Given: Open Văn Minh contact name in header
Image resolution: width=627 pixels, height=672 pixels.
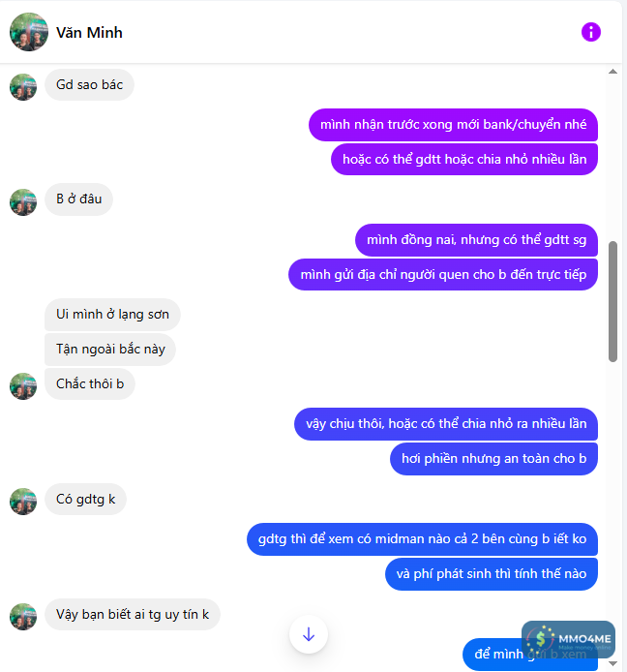Looking at the screenshot, I should pyautogui.click(x=89, y=33).
